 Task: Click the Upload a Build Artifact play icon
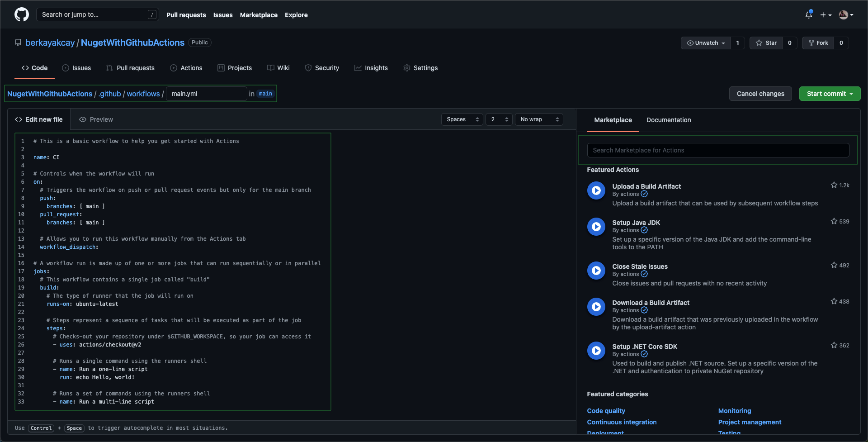pyautogui.click(x=596, y=190)
